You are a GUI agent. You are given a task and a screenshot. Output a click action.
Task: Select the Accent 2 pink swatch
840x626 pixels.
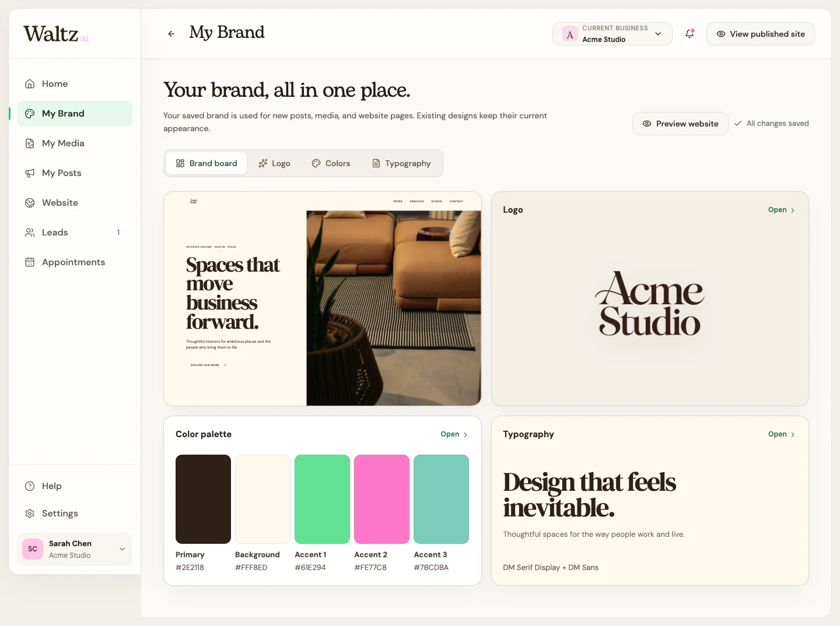point(381,499)
